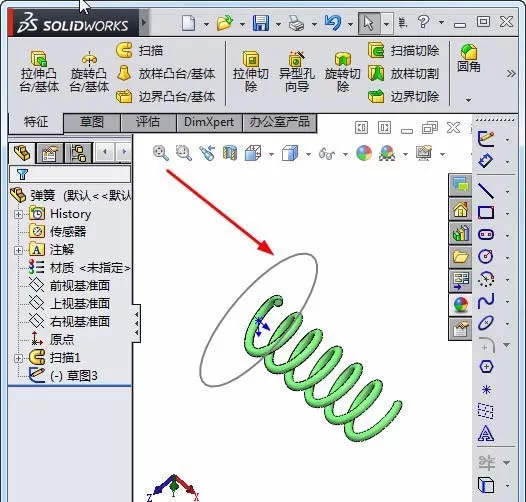Switch to the 草图 tab
The width and height of the screenshot is (526, 502).
click(x=92, y=122)
